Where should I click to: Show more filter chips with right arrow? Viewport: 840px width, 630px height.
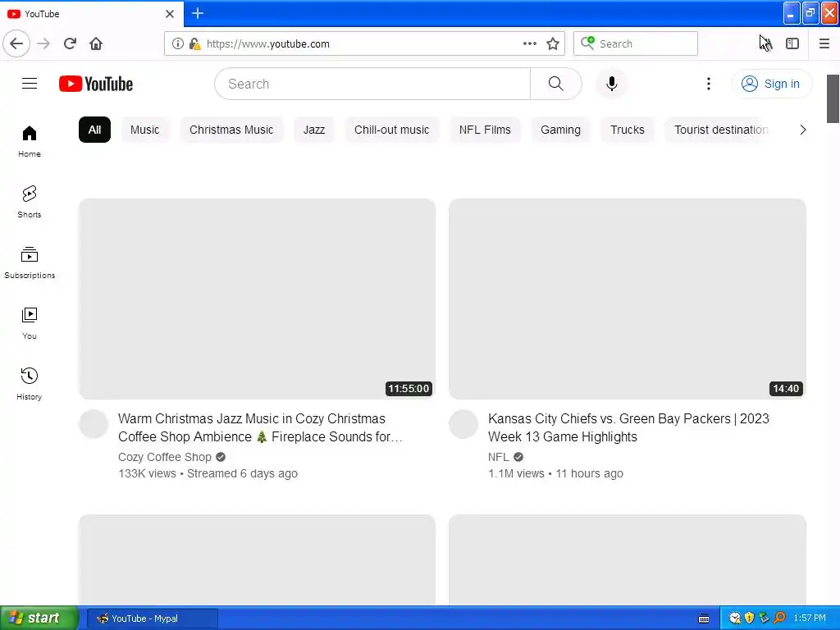point(802,130)
